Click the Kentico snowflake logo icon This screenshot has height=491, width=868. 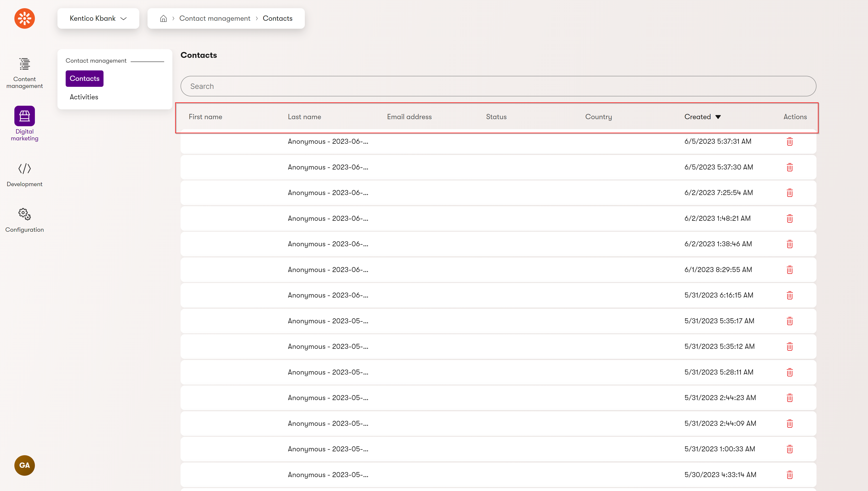[x=24, y=18]
